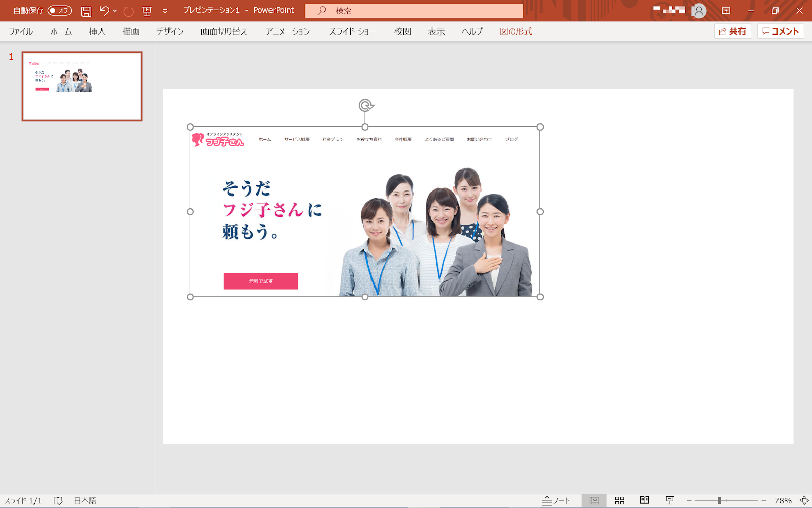The height and width of the screenshot is (508, 812).
Task: Click the Save icon in title bar
Action: coord(86,11)
